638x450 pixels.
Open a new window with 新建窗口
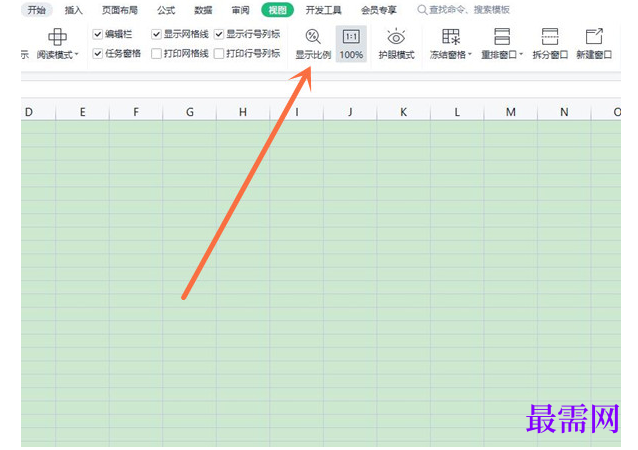click(x=594, y=44)
